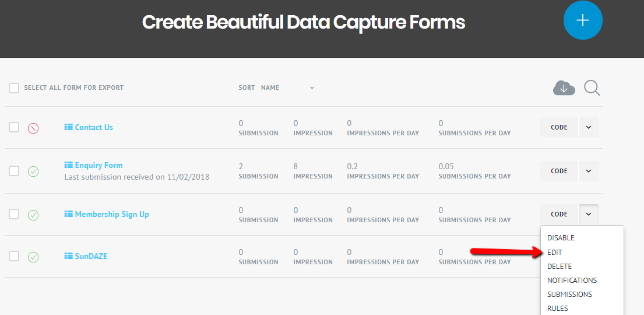
Task: Open the SunDAZE form link
Action: click(91, 256)
